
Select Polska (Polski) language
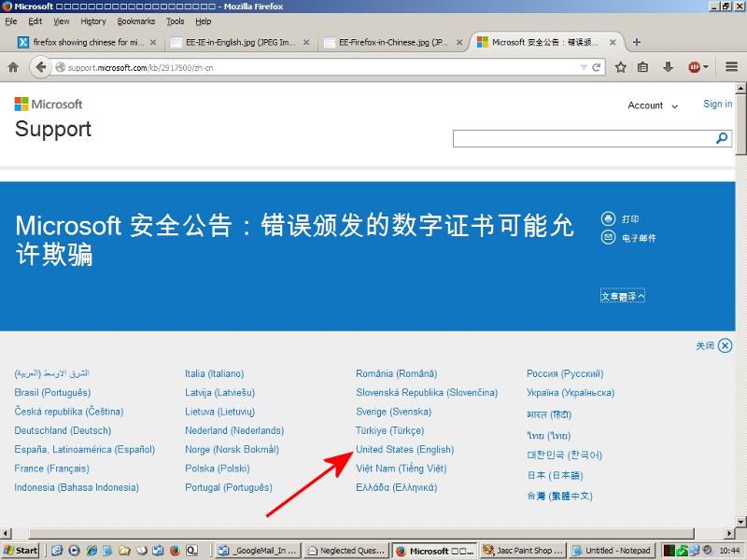pyautogui.click(x=218, y=469)
